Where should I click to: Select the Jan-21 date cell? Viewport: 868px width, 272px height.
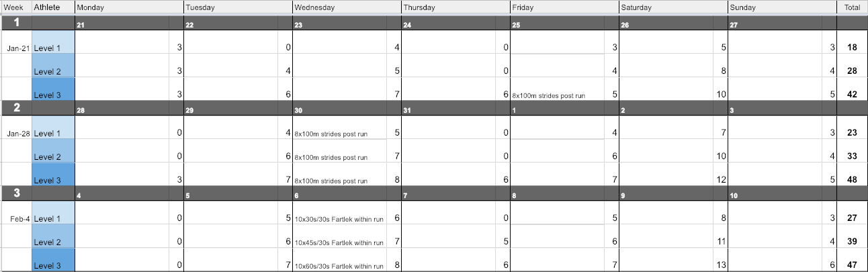pyautogui.click(x=18, y=48)
